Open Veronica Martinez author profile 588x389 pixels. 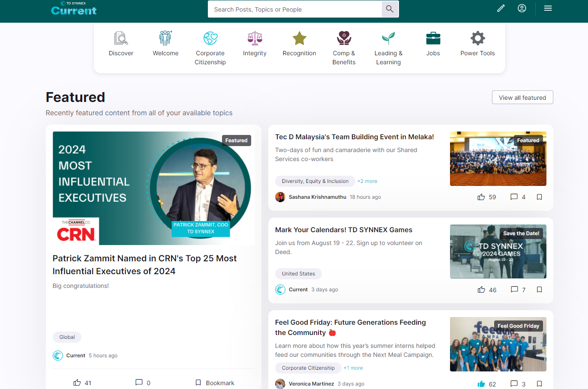[311, 384]
